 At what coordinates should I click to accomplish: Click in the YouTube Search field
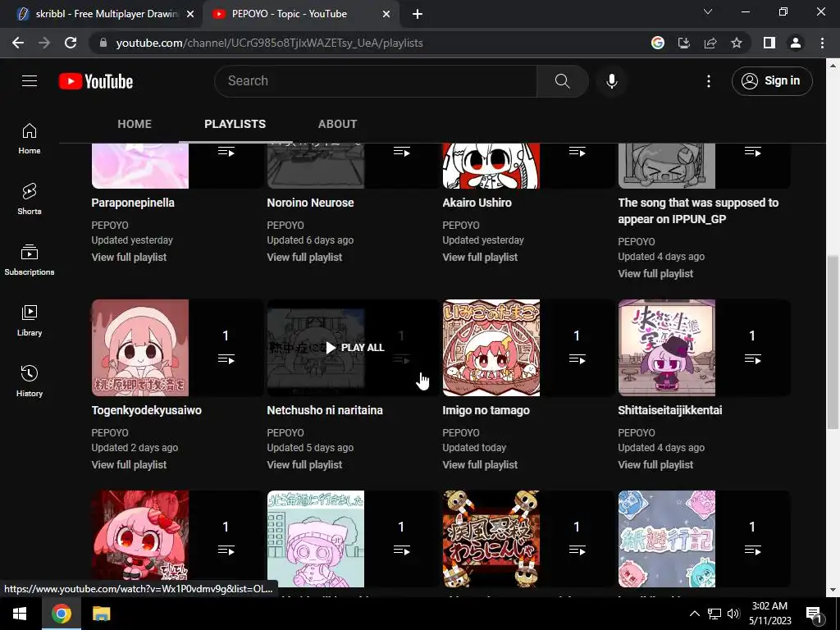(x=376, y=81)
